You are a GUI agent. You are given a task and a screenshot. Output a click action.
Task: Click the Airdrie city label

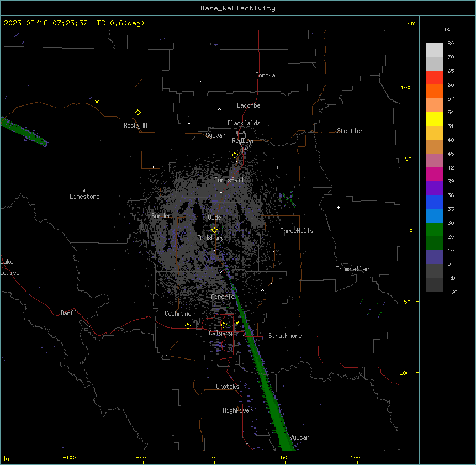click(x=223, y=297)
